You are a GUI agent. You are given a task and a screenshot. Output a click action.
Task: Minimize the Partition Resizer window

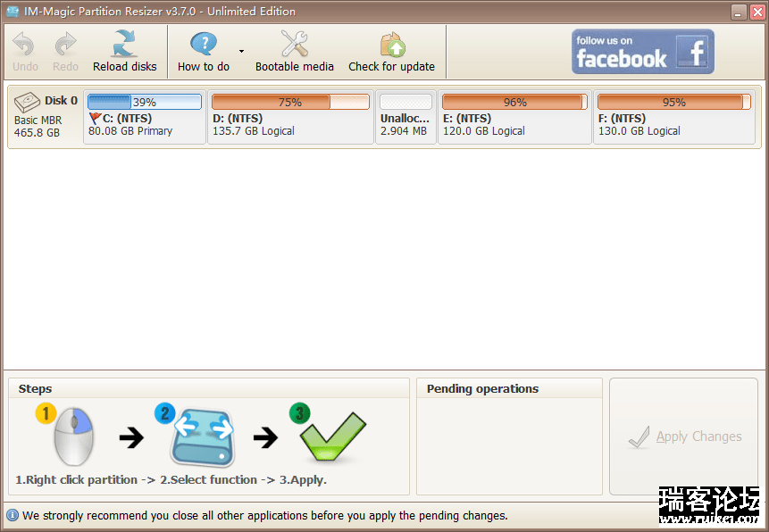tap(738, 12)
